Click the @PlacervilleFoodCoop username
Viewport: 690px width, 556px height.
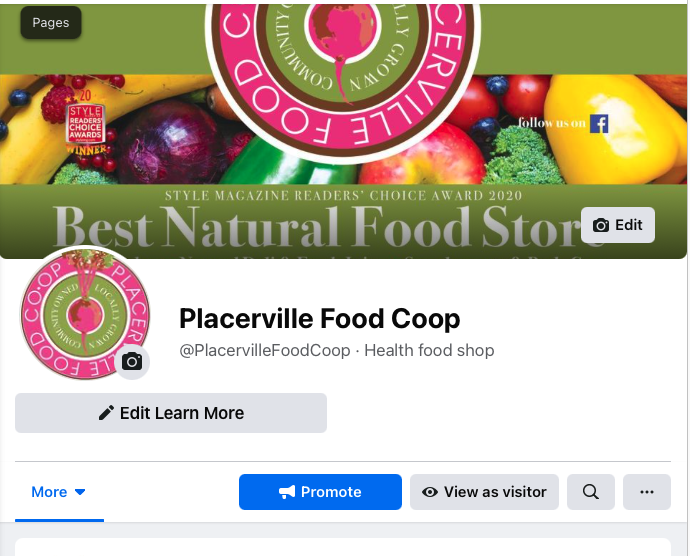coord(264,350)
